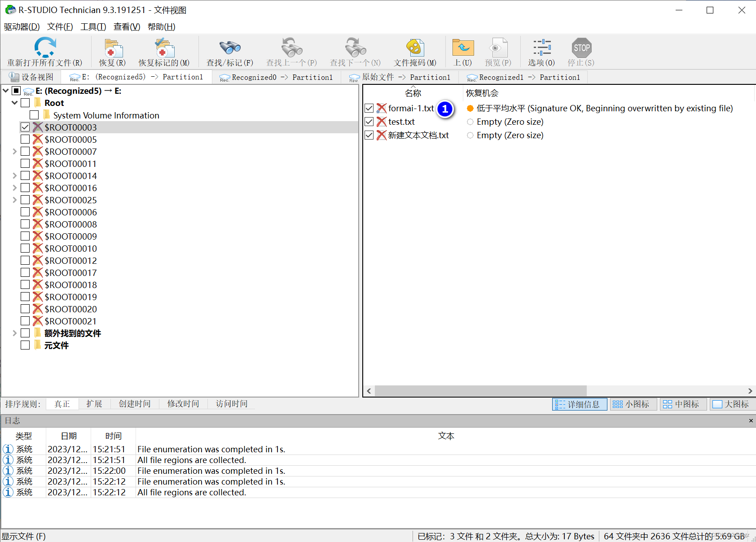The height and width of the screenshot is (542, 756).
Task: Click deleted folder icon of $ROOT00021
Action: pyautogui.click(x=38, y=321)
